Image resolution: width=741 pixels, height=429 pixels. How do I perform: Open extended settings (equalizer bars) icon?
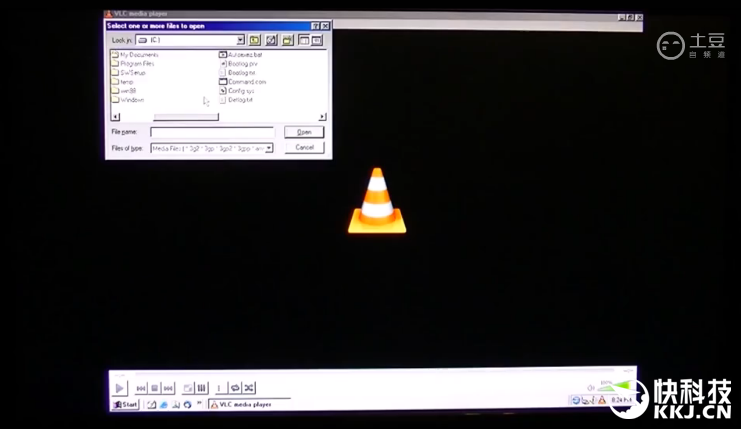[x=202, y=388]
